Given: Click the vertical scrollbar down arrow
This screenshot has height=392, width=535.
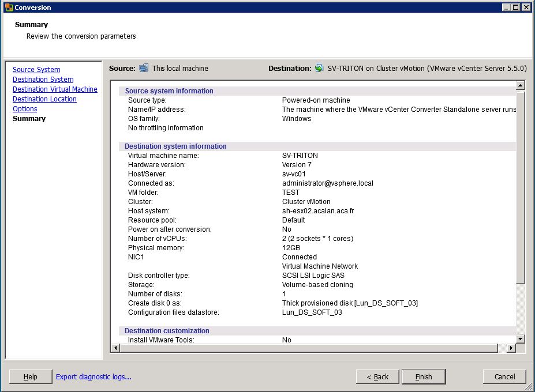Looking at the screenshot, I should tap(521, 339).
